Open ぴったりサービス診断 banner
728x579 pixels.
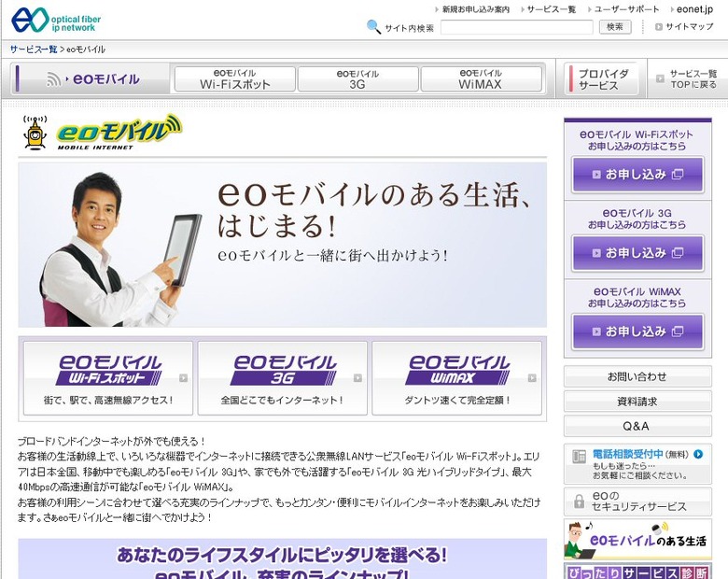pyautogui.click(x=637, y=572)
